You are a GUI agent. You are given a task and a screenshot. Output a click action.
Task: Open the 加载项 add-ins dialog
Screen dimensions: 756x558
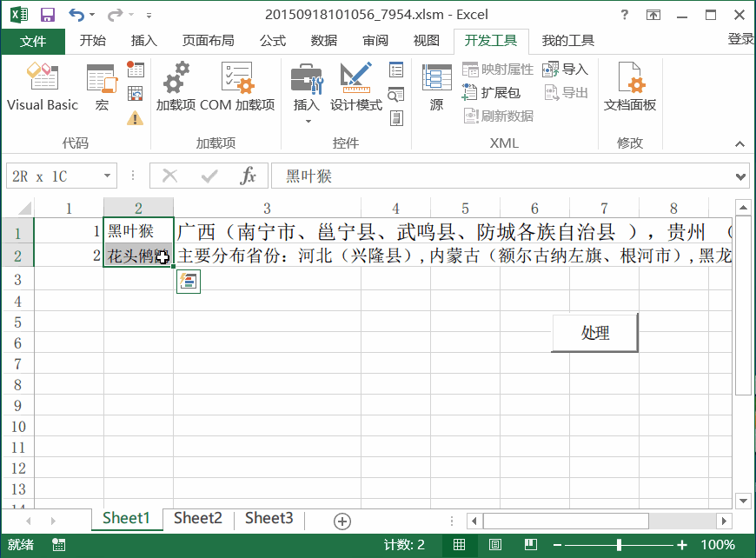(x=176, y=88)
